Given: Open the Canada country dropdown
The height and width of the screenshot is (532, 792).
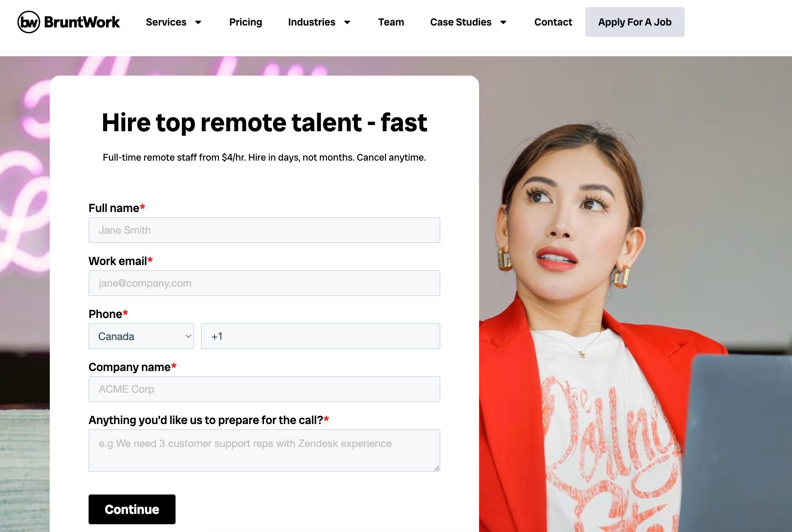Looking at the screenshot, I should (x=141, y=336).
